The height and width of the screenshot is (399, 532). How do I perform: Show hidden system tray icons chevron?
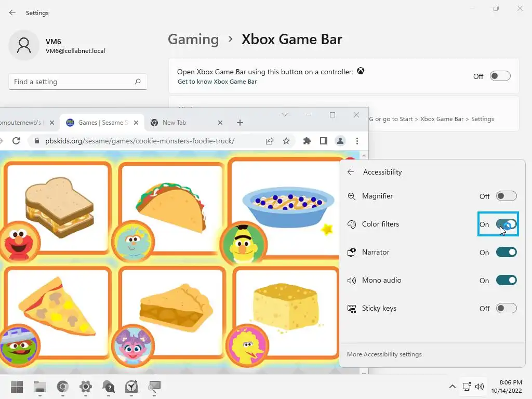pos(453,387)
